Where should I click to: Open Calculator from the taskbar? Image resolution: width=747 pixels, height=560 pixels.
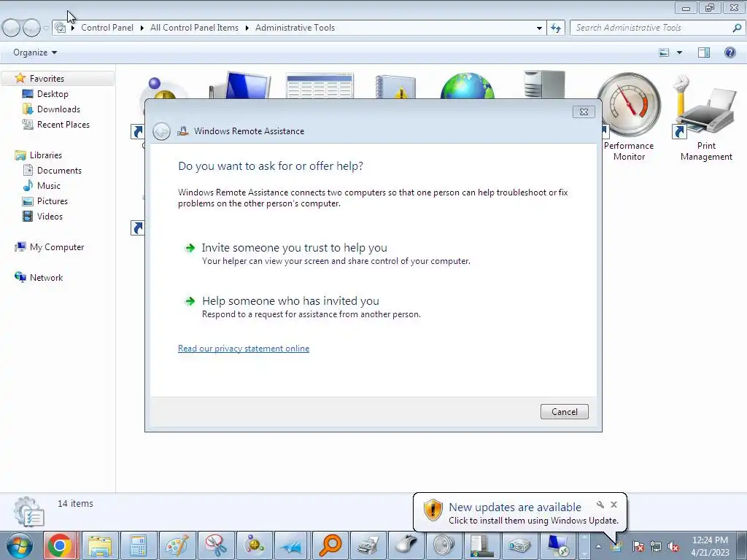click(138, 545)
